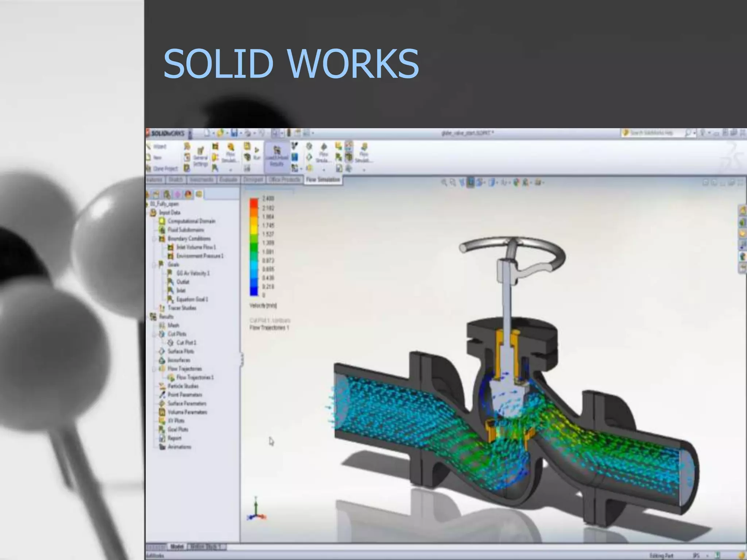This screenshot has height=560, width=747.
Task: Click the Cut Plot 1 legend label
Action: 270,320
